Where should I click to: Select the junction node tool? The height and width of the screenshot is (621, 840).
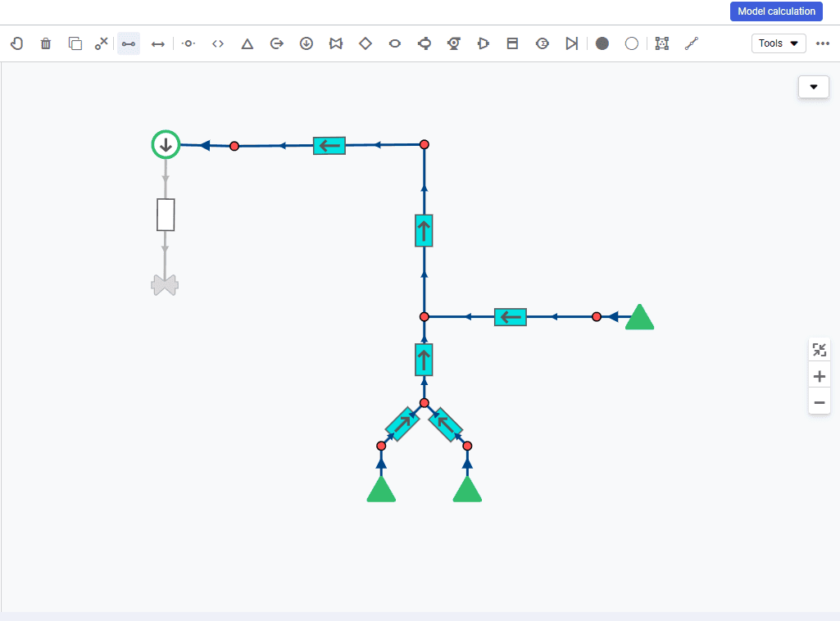188,43
